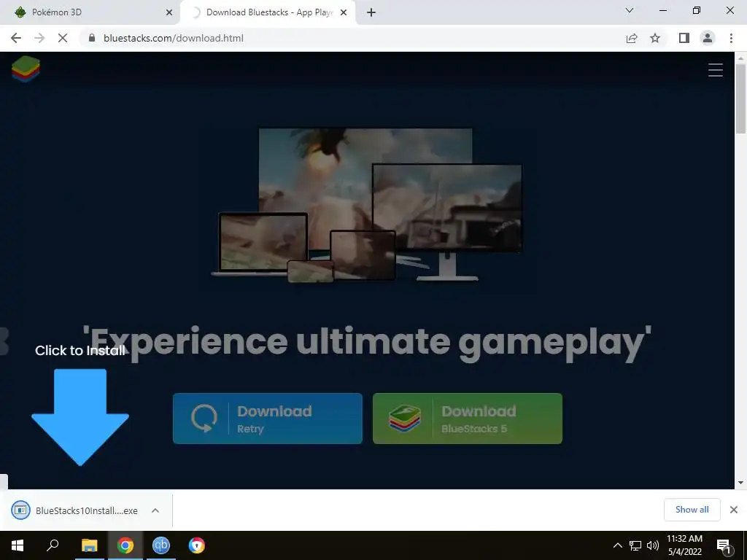The height and width of the screenshot is (560, 747).
Task: Click the page's vertical scrollbar thumb
Action: (x=740, y=98)
